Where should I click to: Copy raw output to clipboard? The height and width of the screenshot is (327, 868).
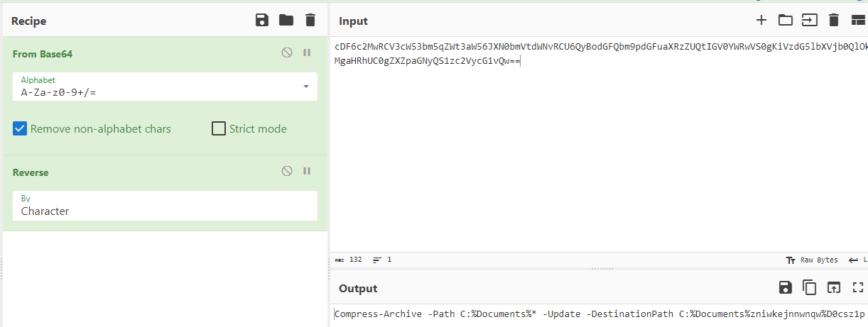tap(810, 287)
